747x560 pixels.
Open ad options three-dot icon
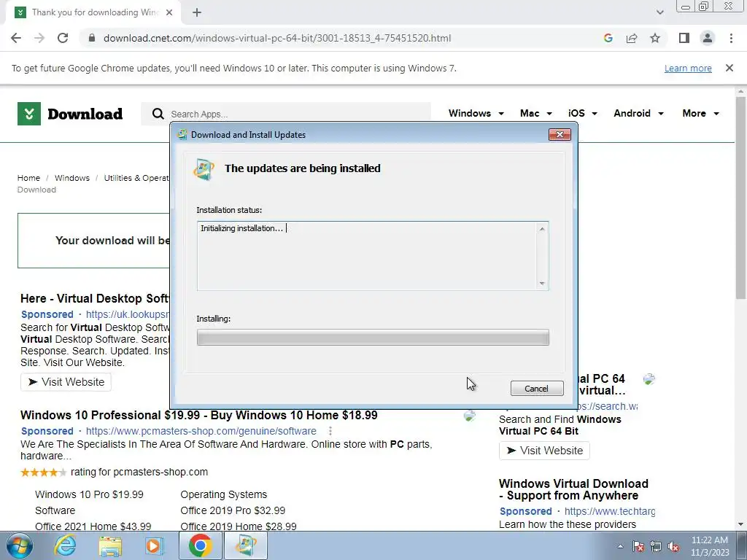tap(330, 431)
